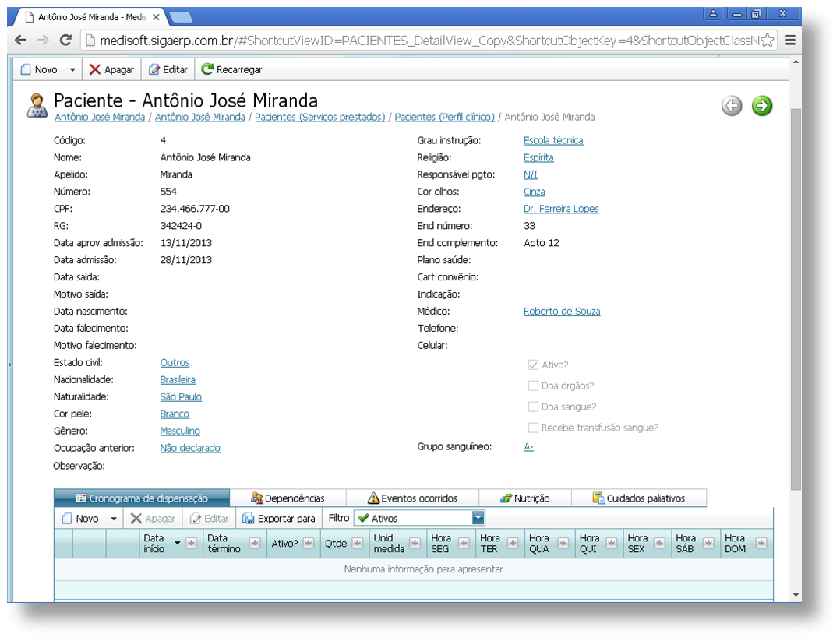Enable the Recebe transfusão sangue? checkbox
The width and height of the screenshot is (840, 641).
(x=533, y=428)
